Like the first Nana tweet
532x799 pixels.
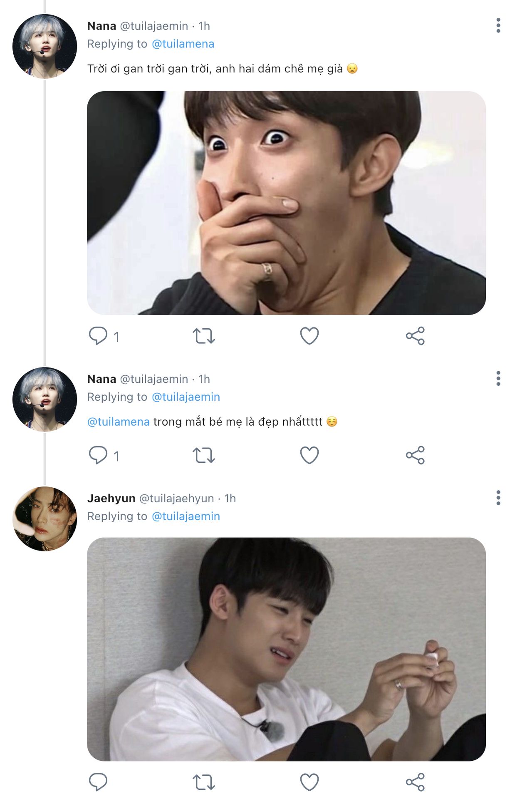[309, 336]
